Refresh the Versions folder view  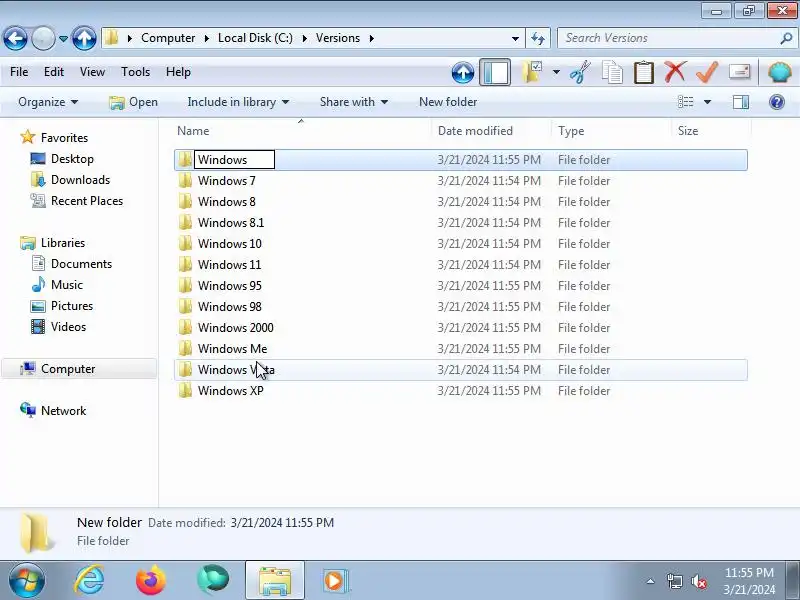(x=538, y=38)
